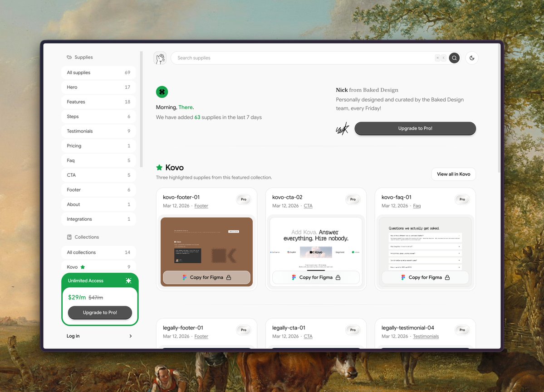Click the lock icon on kovo-cta-02 card
Screen dimensions: 544x392
(338, 277)
